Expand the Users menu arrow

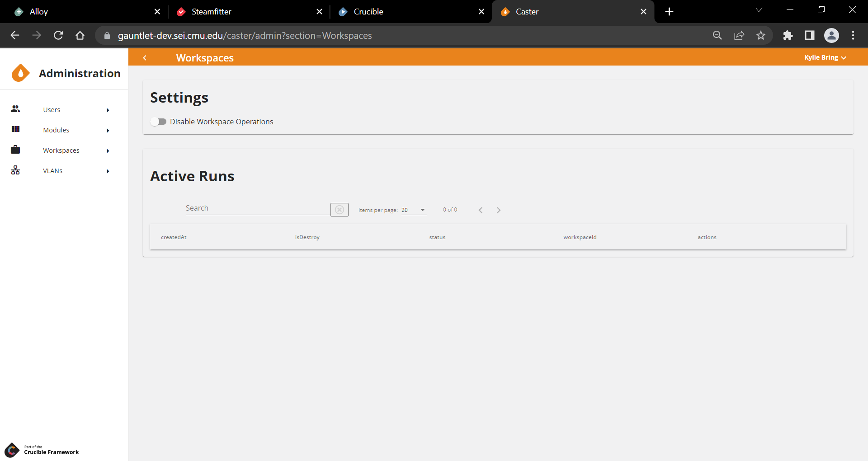(x=108, y=110)
